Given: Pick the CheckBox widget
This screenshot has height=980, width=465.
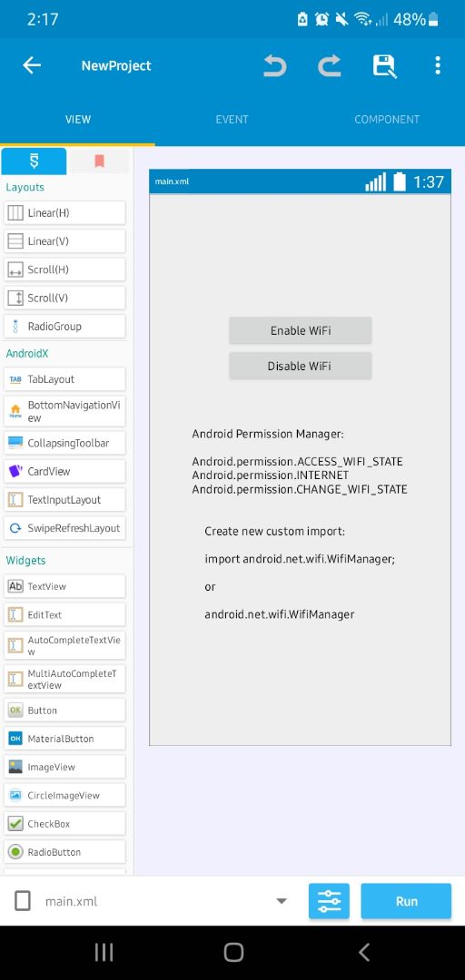Looking at the screenshot, I should (x=64, y=824).
